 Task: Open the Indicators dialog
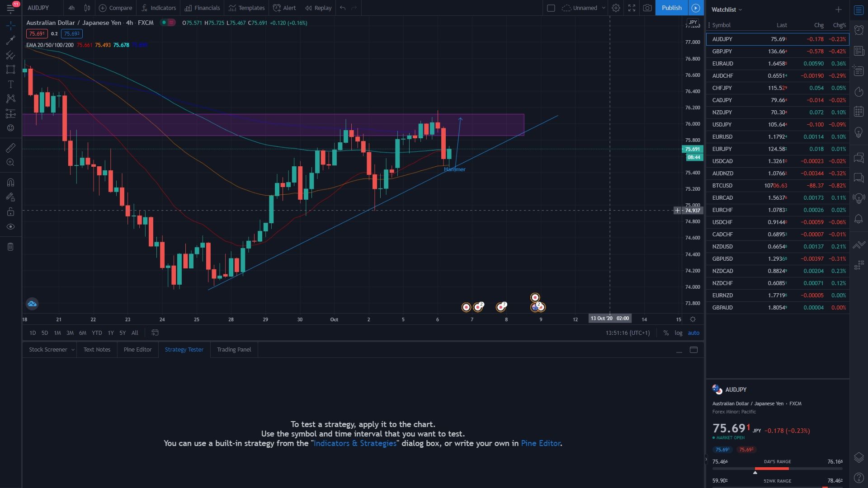(158, 8)
